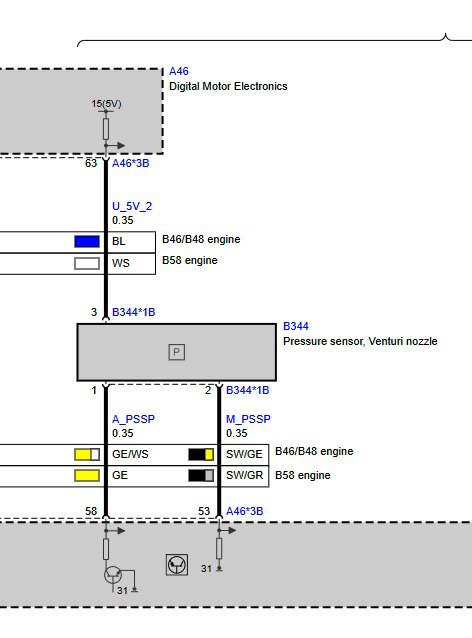Click the yellow GE wire color swatch
The width and height of the screenshot is (472, 638).
click(x=87, y=475)
